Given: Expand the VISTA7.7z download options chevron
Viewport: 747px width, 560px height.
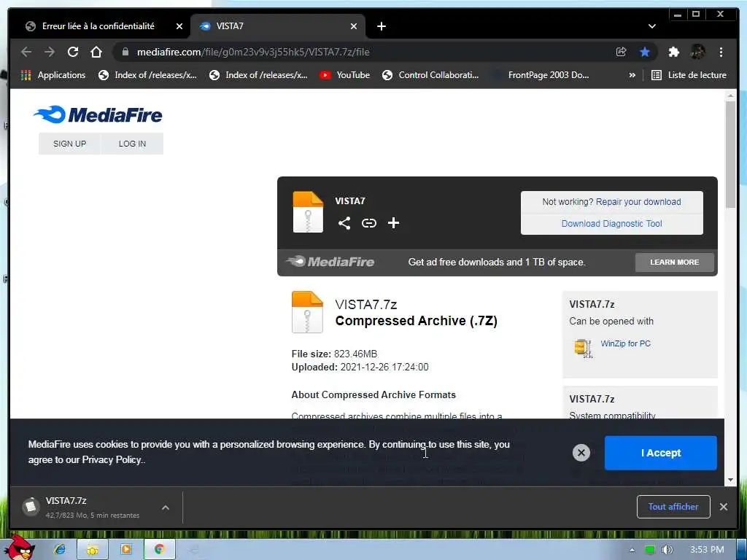Looking at the screenshot, I should (166, 507).
